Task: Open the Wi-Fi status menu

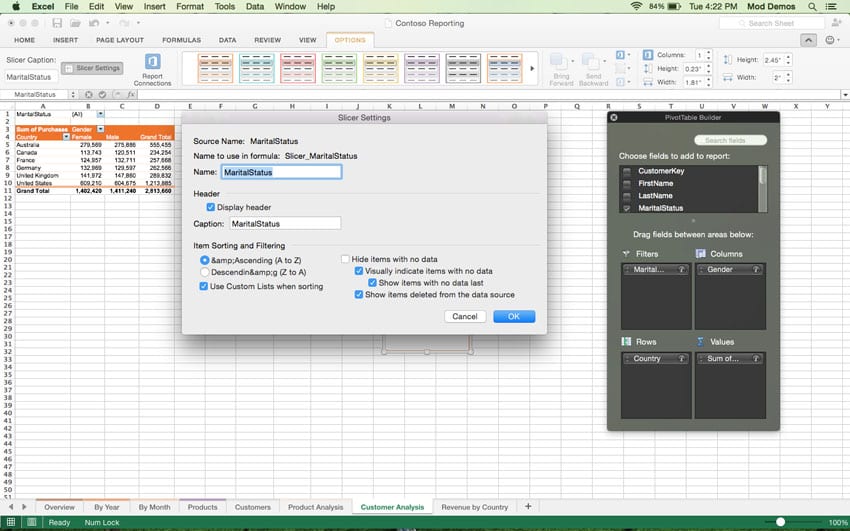Action: (636, 6)
